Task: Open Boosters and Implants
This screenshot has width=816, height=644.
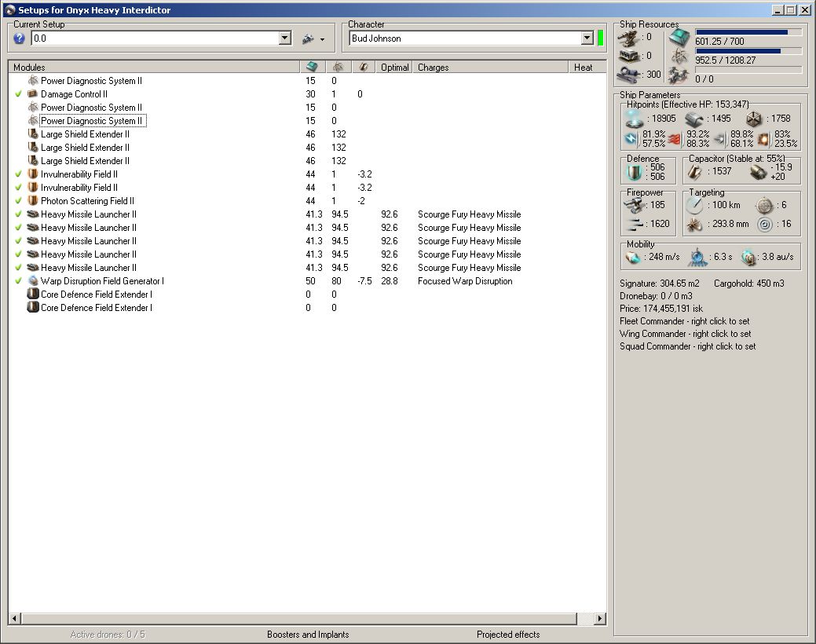Action: (x=308, y=634)
